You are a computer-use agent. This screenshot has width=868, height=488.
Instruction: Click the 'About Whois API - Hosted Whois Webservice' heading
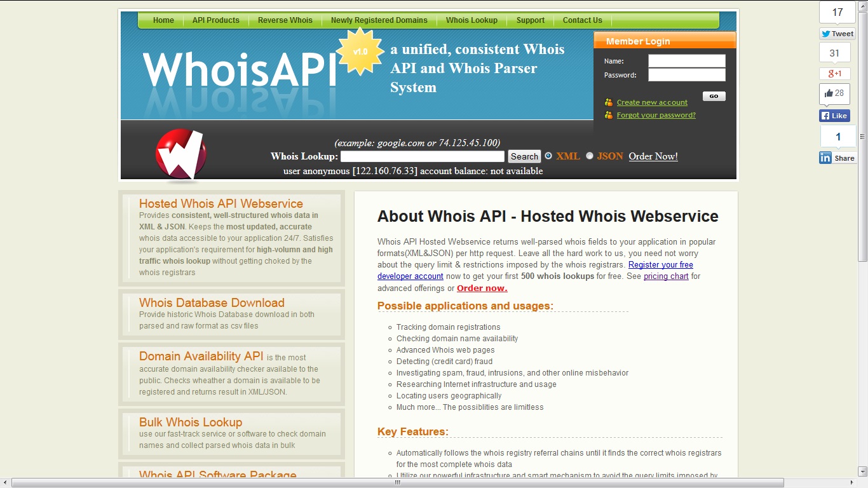coord(548,216)
